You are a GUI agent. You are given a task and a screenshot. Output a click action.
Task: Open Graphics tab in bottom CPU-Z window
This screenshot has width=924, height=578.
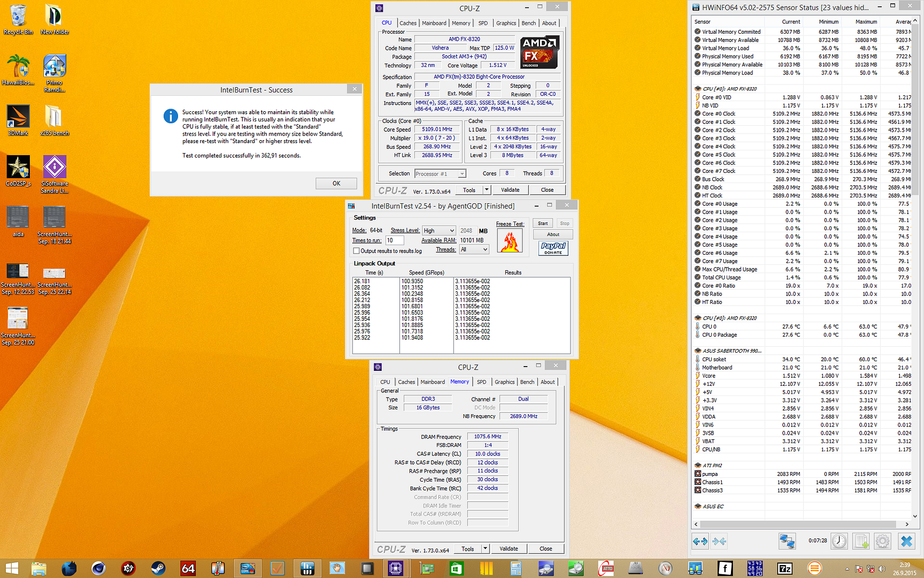(x=504, y=382)
